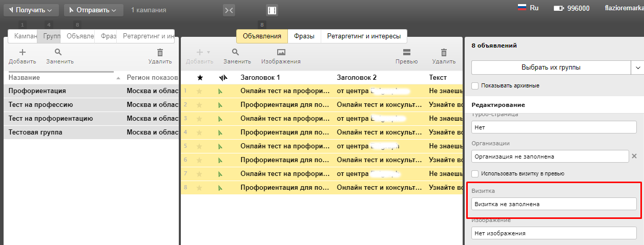Star ad row number 8
The image size is (644, 245).
[x=200, y=188]
